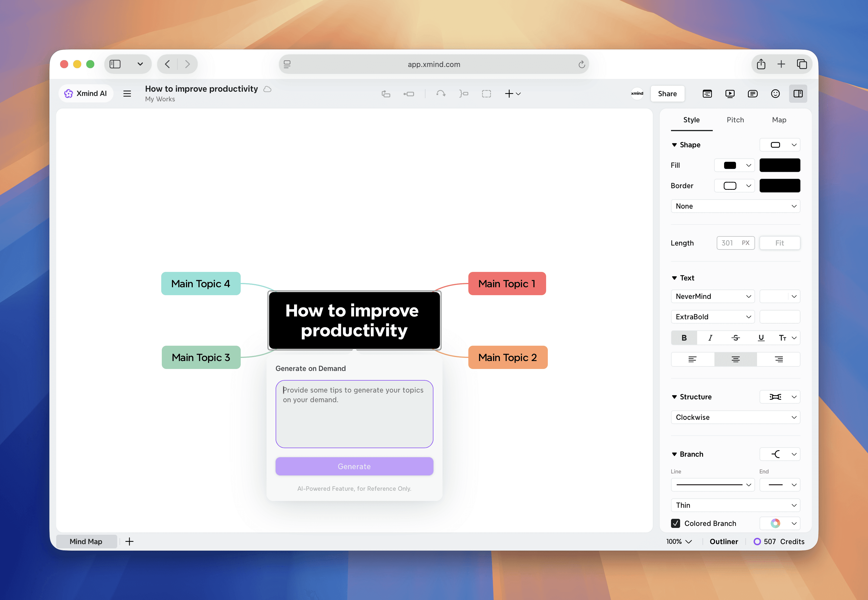The width and height of the screenshot is (868, 600).
Task: Collapse the Shape section
Action: click(674, 145)
